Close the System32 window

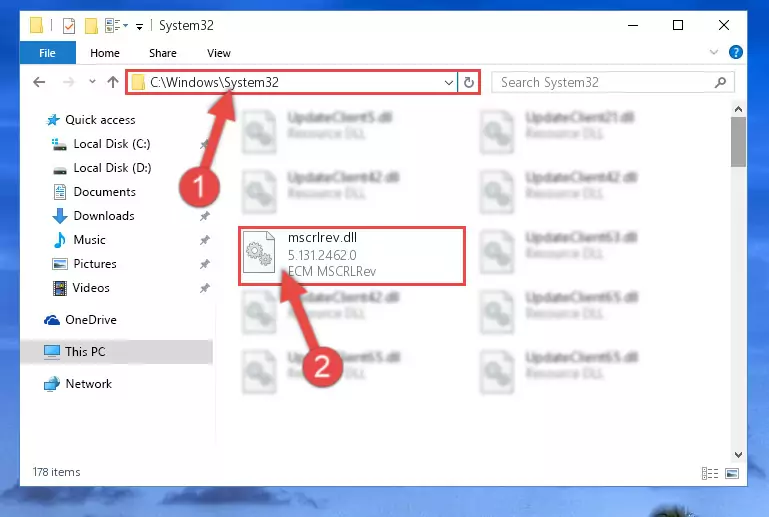point(724,25)
